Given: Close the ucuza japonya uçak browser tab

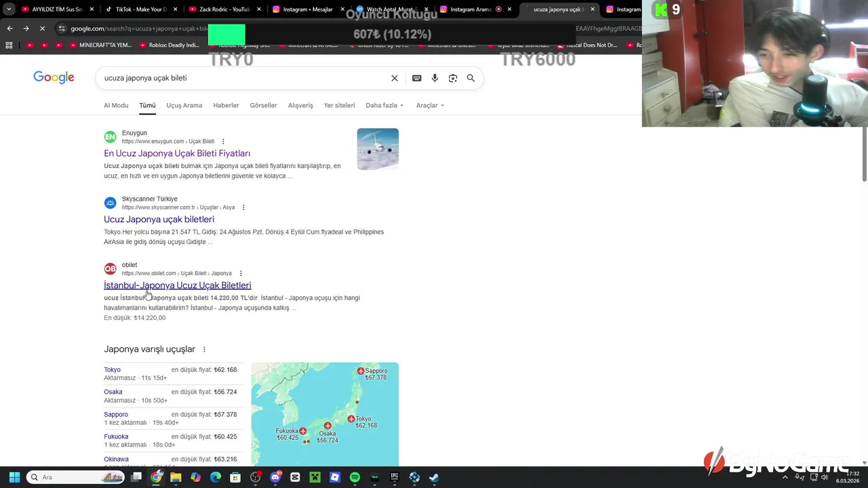Looking at the screenshot, I should pyautogui.click(x=593, y=9).
